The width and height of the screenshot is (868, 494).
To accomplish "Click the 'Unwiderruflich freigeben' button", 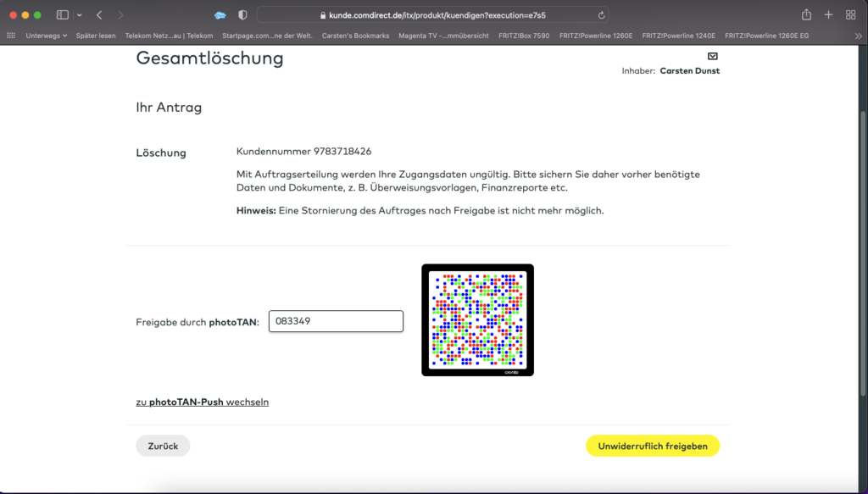I will tap(653, 446).
